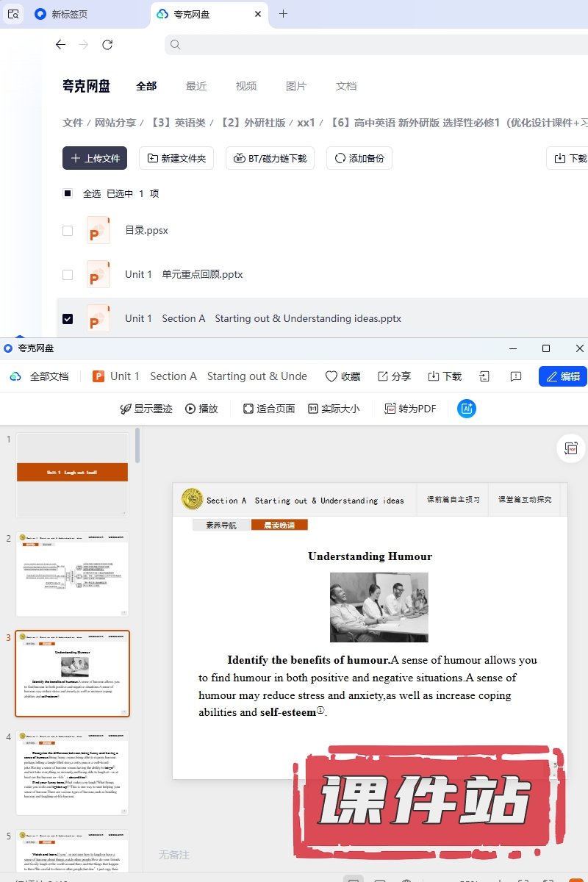Click the 分享 share icon

coord(394,376)
